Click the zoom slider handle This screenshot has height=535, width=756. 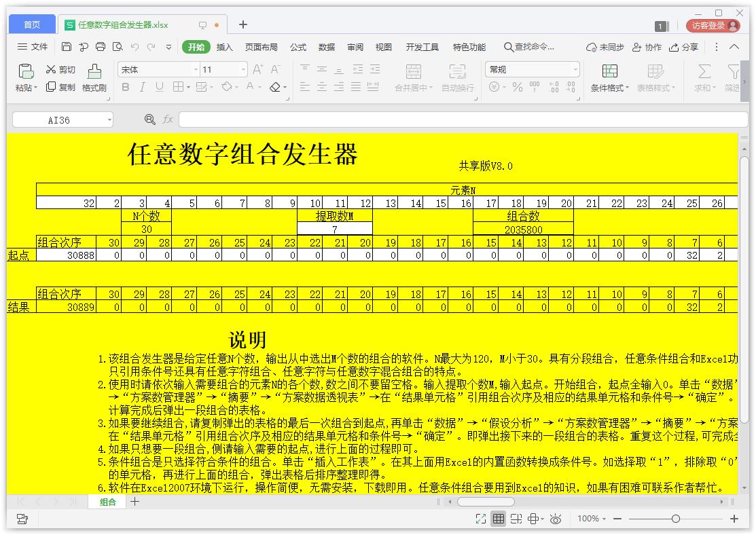click(x=675, y=519)
